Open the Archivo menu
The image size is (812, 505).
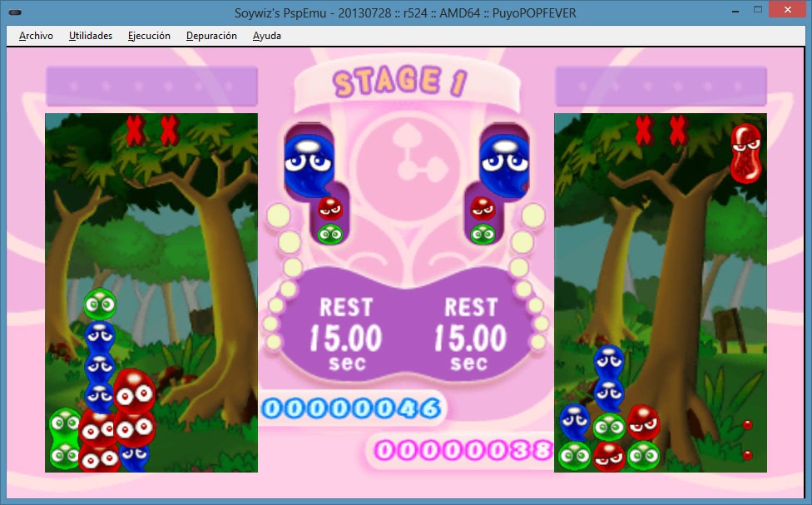click(x=36, y=36)
